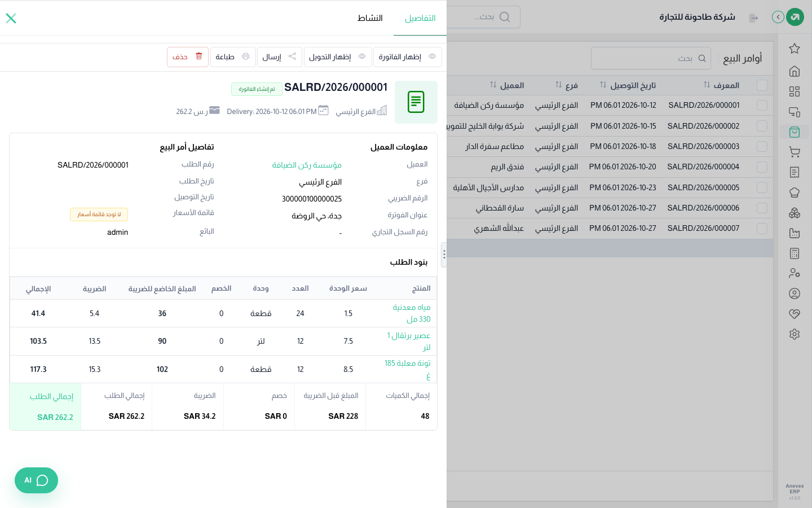Open the calculator icon in sidebar

point(795,253)
